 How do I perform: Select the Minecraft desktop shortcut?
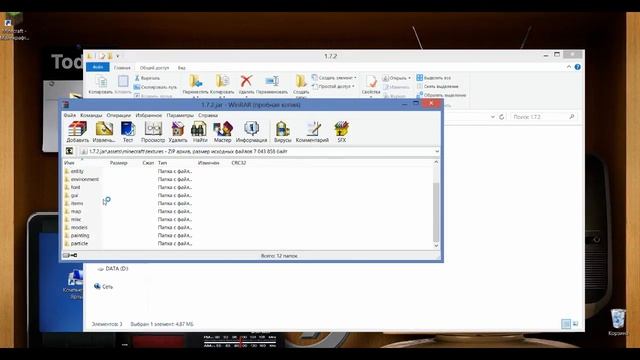click(x=14, y=27)
